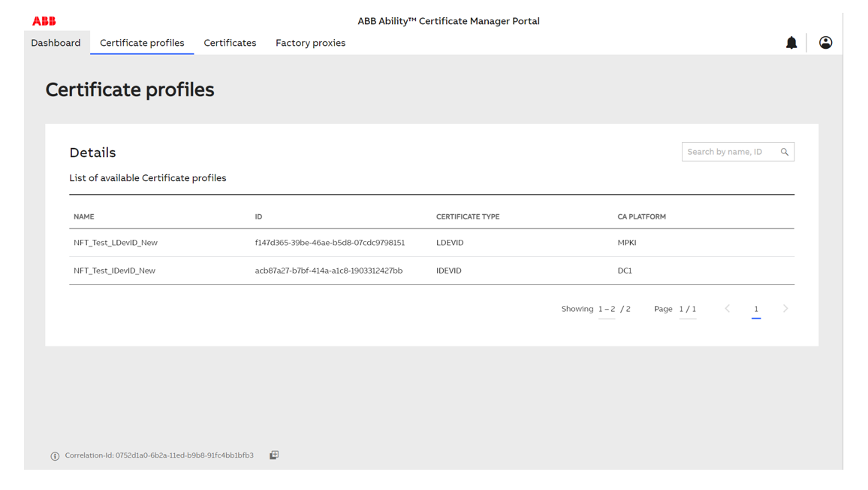Select the Certificate profiles tab
Image resolution: width=868 pixels, height=490 pixels.
[142, 43]
